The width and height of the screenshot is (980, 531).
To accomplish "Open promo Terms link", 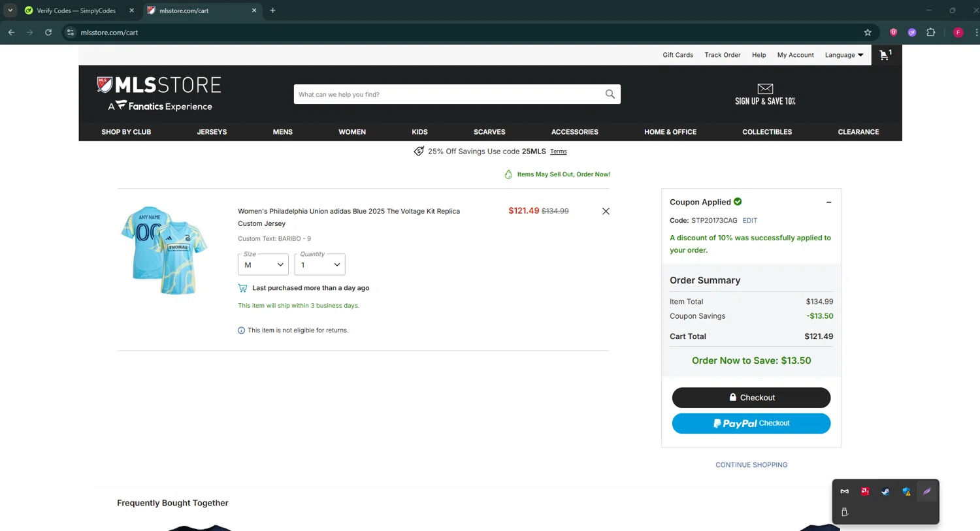I will click(558, 152).
